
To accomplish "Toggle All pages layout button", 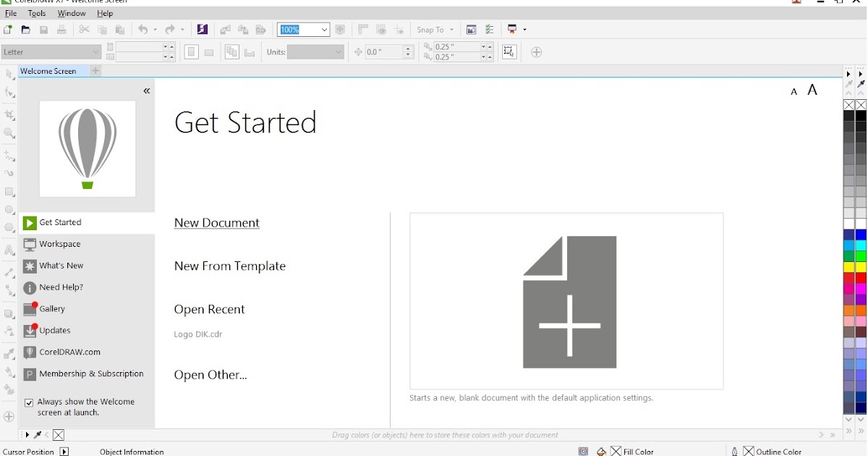I will coord(231,52).
